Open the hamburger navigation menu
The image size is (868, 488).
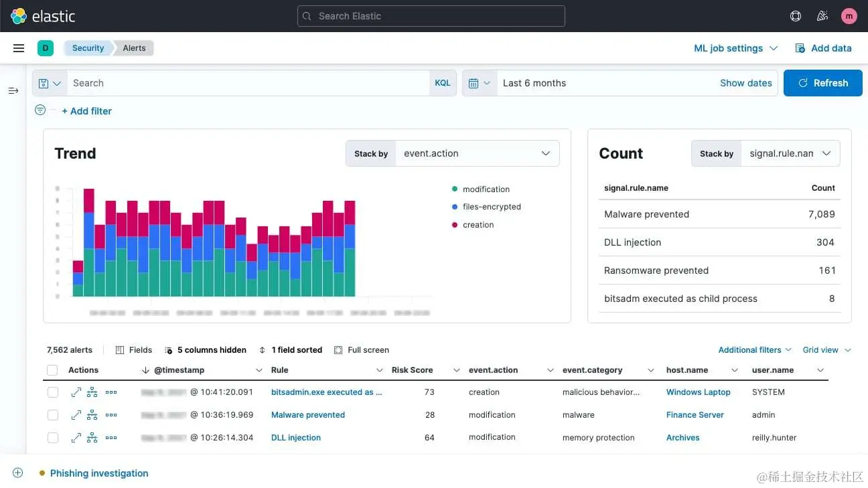[19, 48]
